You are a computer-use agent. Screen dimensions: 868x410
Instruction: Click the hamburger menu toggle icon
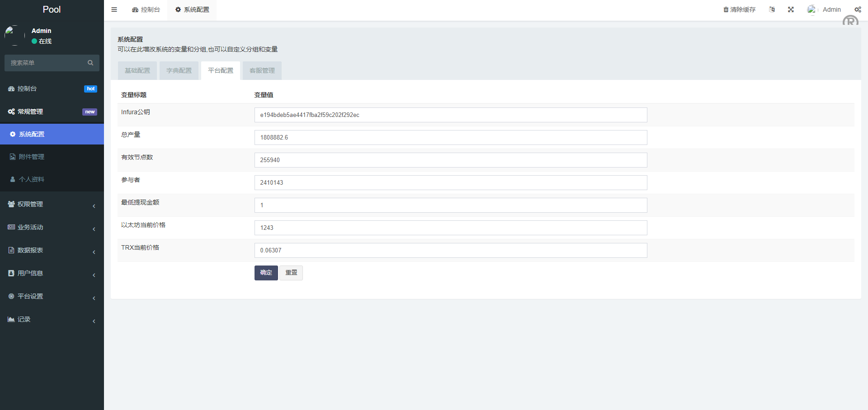point(114,9)
